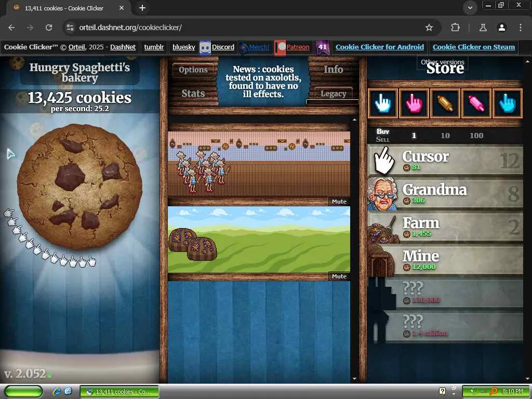
Task: Click the purple 41 banner icon
Action: 322,47
